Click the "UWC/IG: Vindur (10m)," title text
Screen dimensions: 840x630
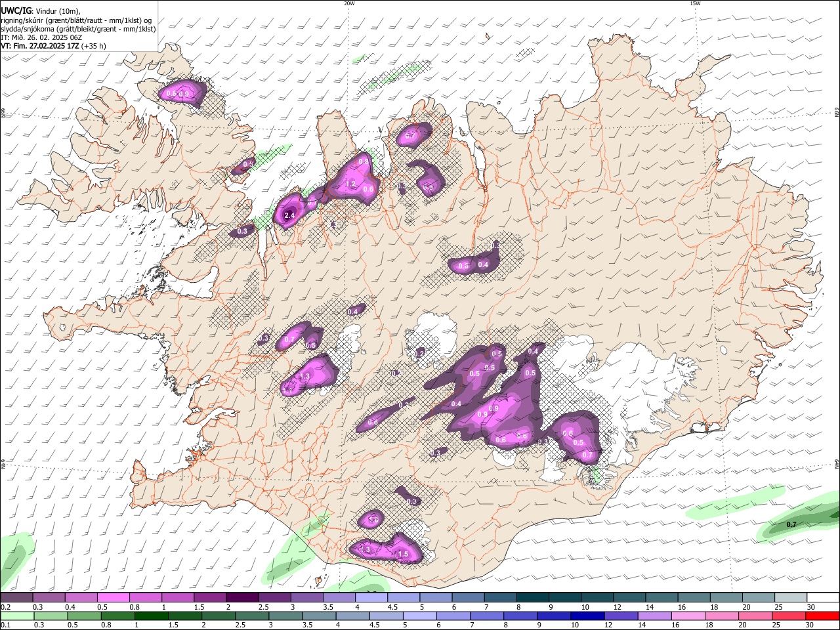tap(41, 11)
